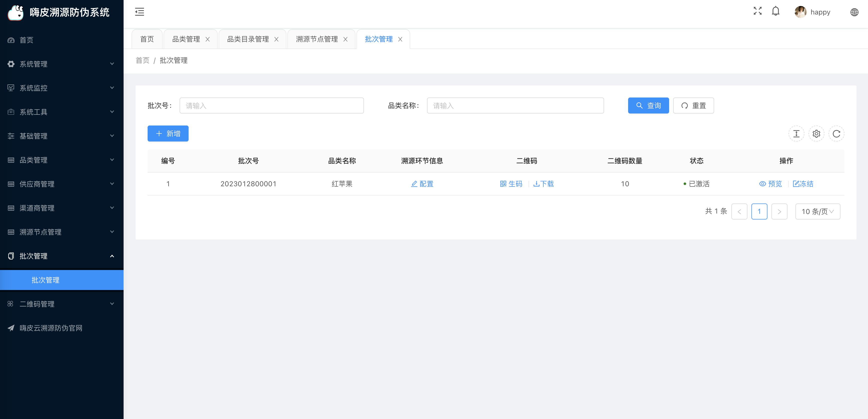Open notifications bell icon
This screenshot has height=419, width=868.
(776, 11)
